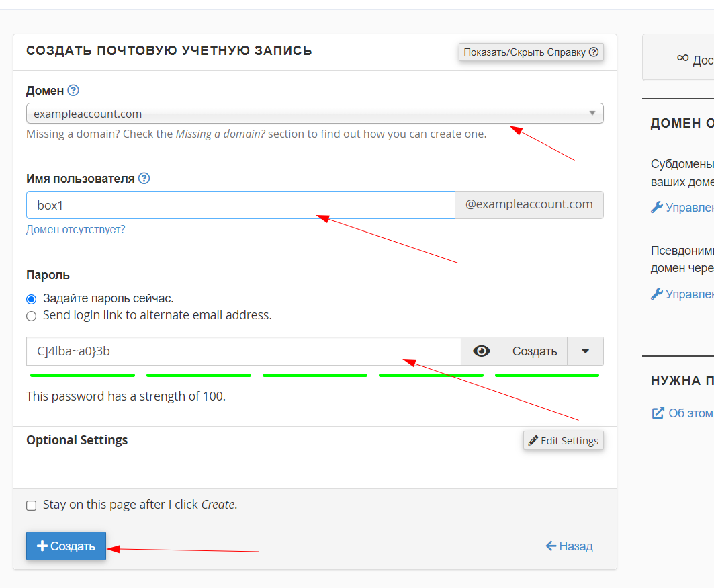Click the infinity icon in the top right
The height and width of the screenshot is (588, 714).
pos(682,58)
